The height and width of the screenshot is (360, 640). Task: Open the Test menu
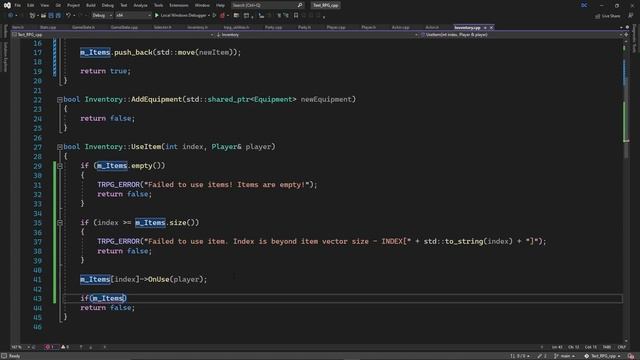(x=124, y=5)
